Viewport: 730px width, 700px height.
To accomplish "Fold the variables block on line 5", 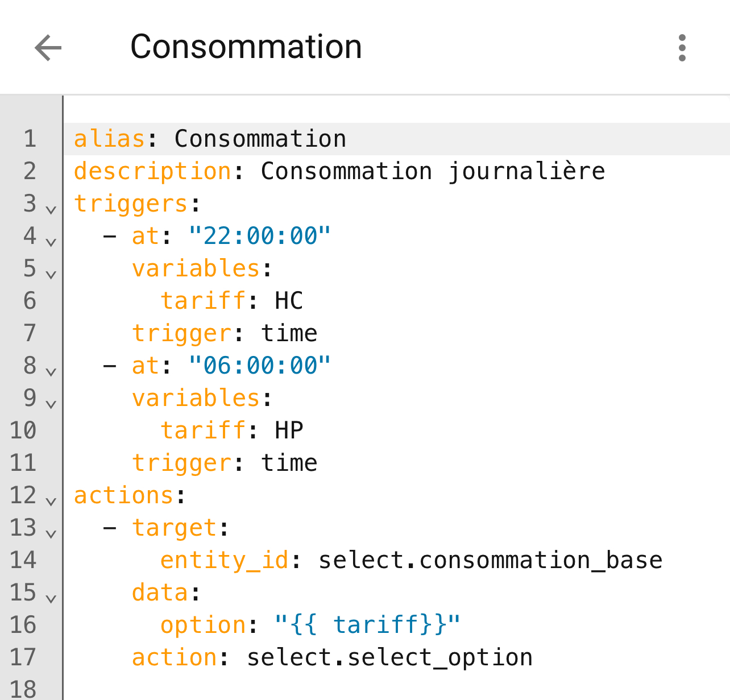I will click(51, 275).
